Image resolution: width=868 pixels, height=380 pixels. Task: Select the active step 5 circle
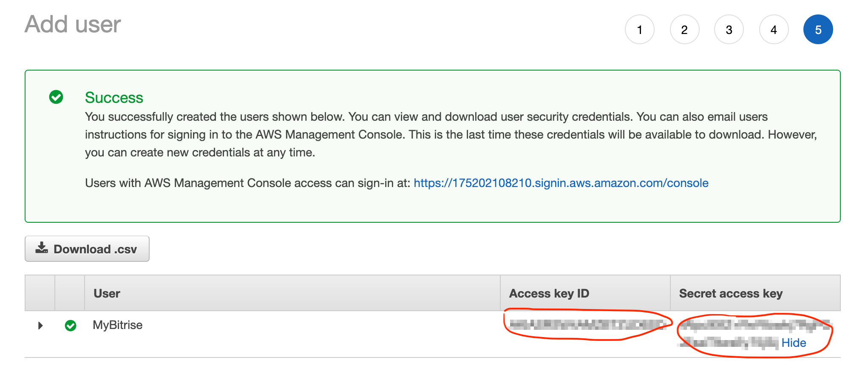coord(818,29)
